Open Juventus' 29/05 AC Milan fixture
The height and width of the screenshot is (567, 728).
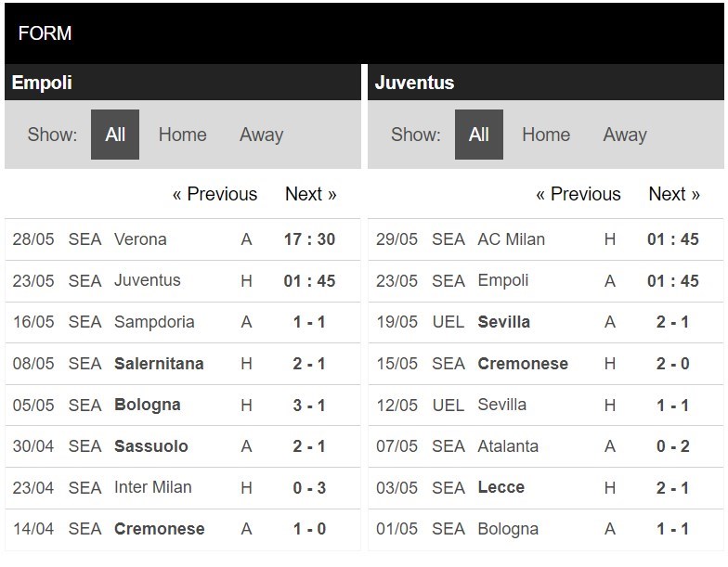pos(546,239)
